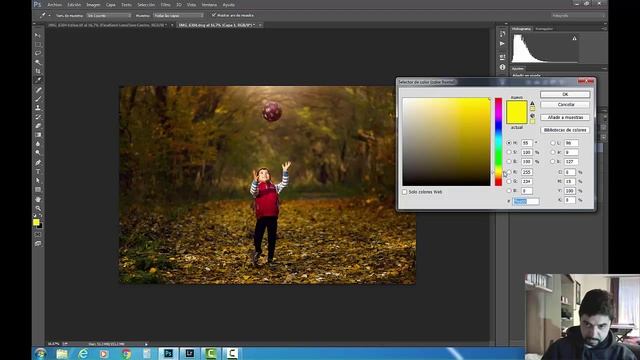
Task: Open the Histograma panel options menu
Action: [604, 29]
